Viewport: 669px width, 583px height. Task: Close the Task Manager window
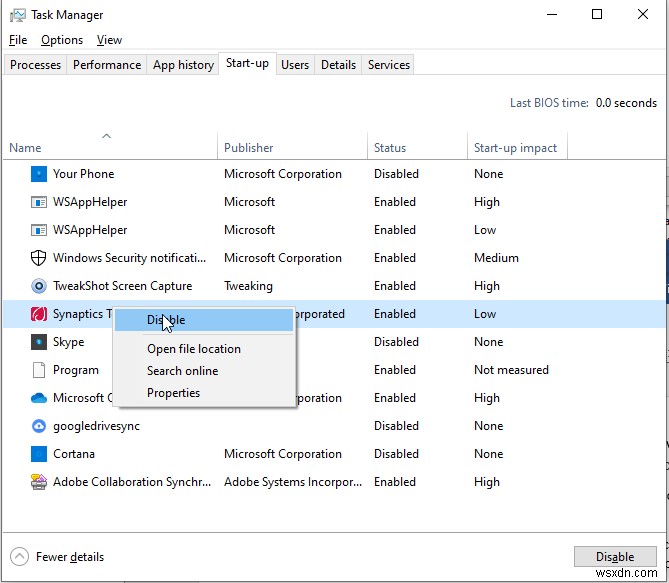point(643,15)
